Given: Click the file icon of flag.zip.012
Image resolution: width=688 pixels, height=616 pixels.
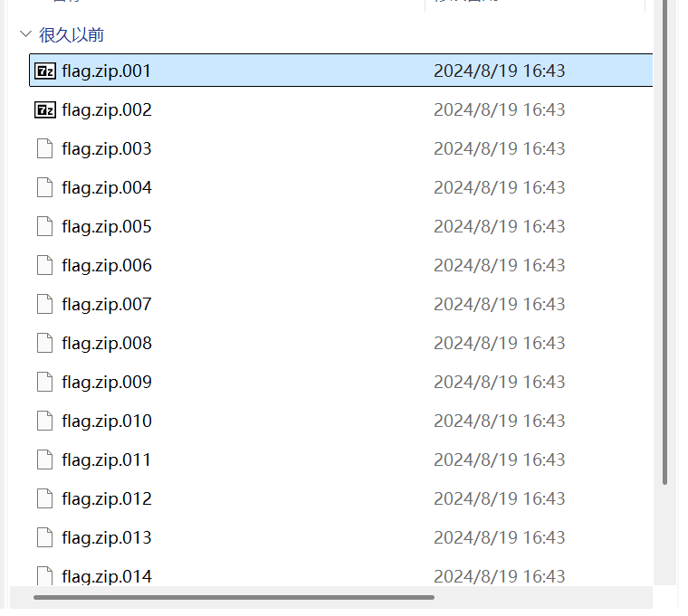Looking at the screenshot, I should [44, 498].
